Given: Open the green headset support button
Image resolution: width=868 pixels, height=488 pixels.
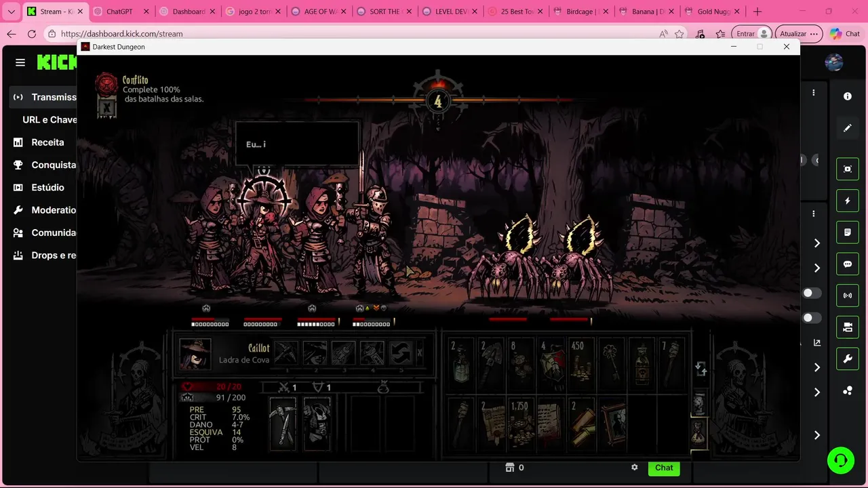Looking at the screenshot, I should coord(841,460).
